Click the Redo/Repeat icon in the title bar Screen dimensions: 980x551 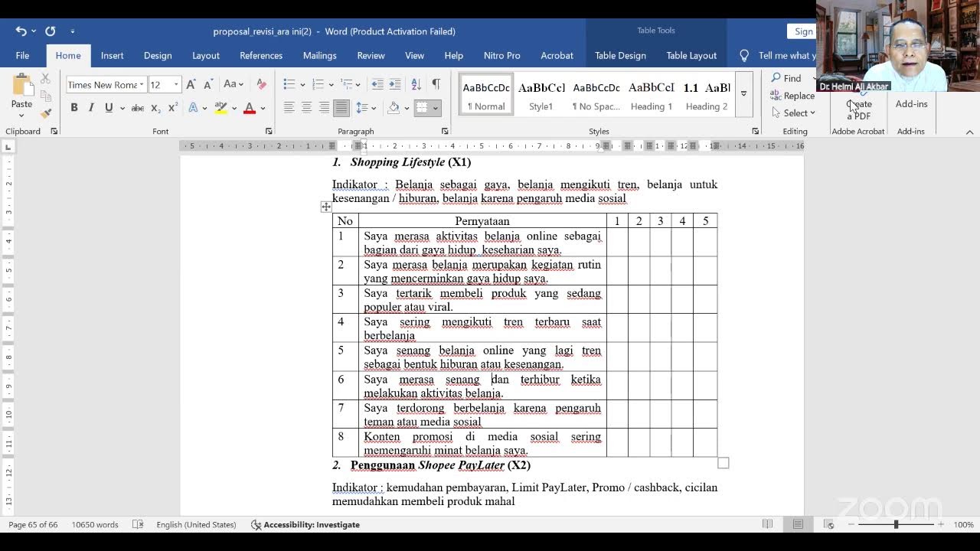50,31
